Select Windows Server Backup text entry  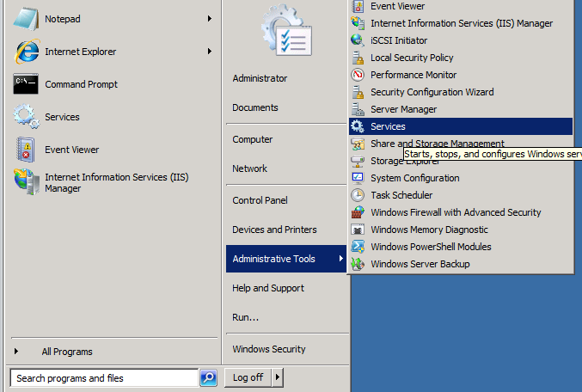[x=420, y=264]
